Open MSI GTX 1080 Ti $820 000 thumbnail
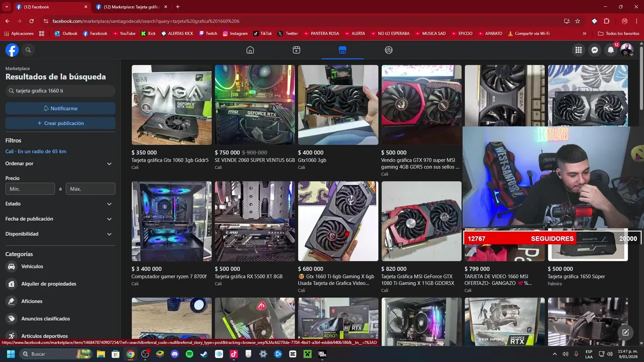This screenshot has height=362, width=644. coord(421,221)
